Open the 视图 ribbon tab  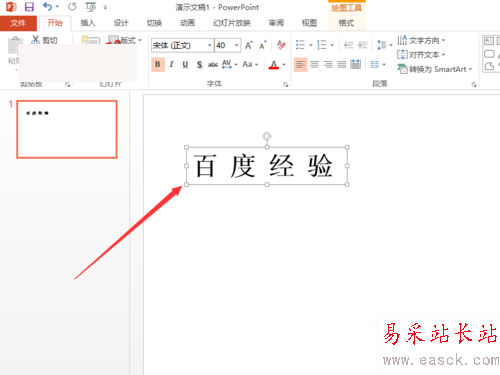point(309,23)
